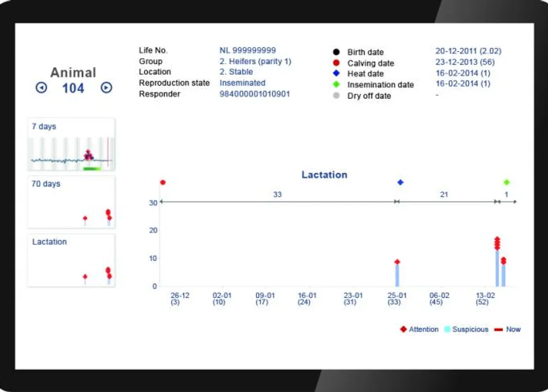Click x-axis label 09-01 (17)

265,299
